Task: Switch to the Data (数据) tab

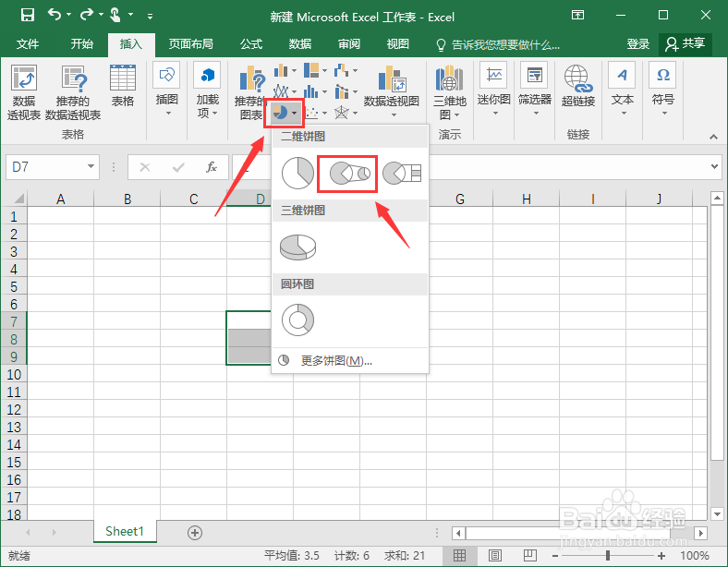Action: pos(300,44)
